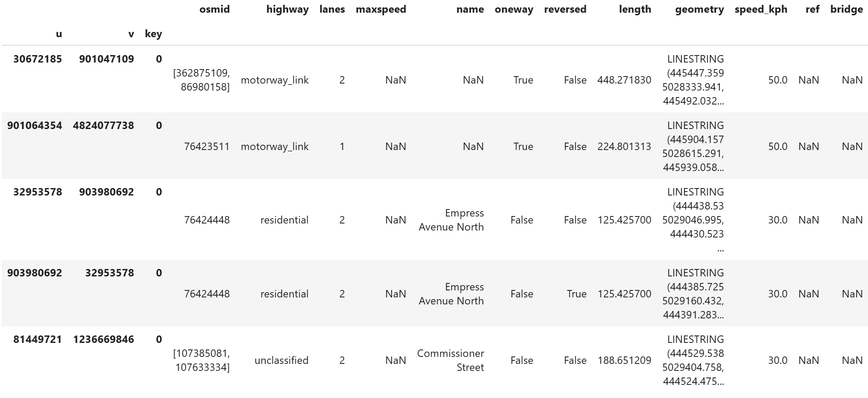Click the length cell 448.271830
The width and height of the screenshot is (868, 398).
point(624,80)
